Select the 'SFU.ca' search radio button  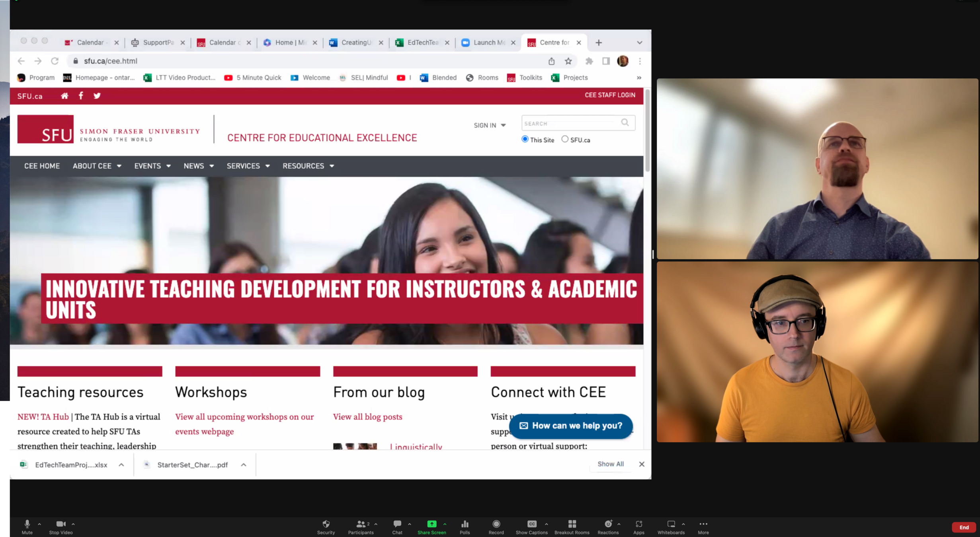tap(564, 139)
